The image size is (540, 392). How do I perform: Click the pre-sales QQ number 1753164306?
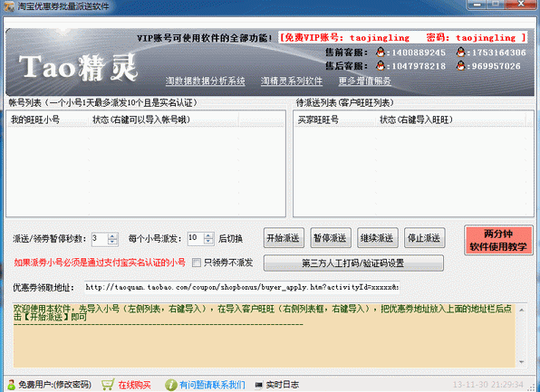click(498, 53)
